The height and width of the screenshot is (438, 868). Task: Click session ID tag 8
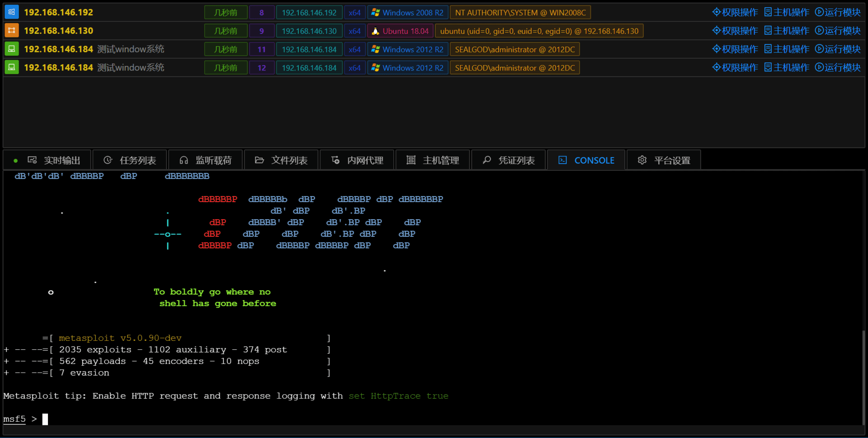coord(262,13)
